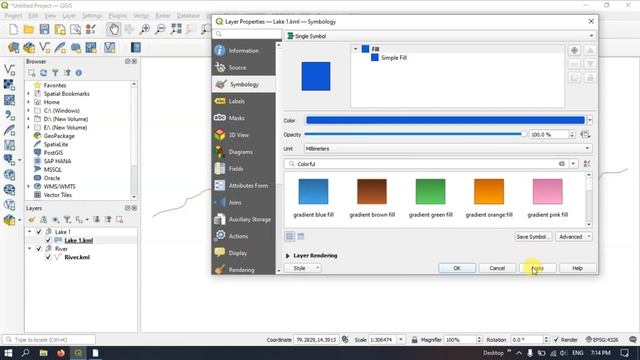Select the Symbology tab in sidebar
Viewport: 640px width, 360px height.
pyautogui.click(x=243, y=84)
